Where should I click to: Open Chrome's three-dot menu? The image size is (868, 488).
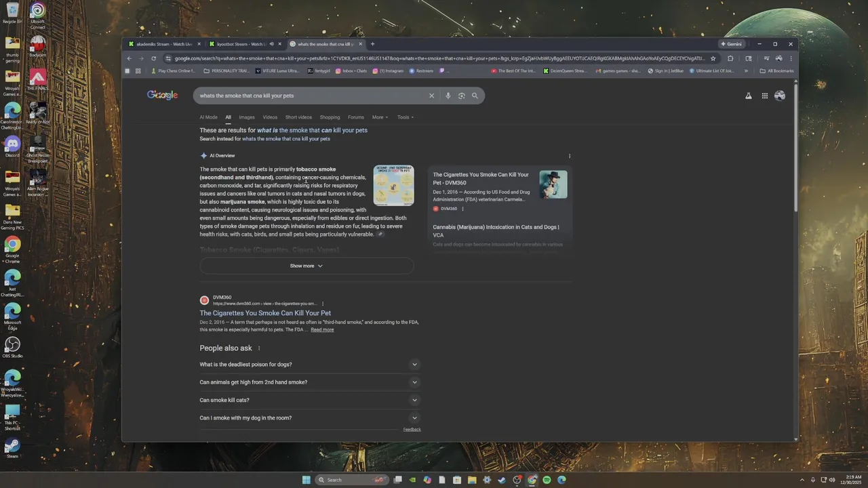[791, 58]
